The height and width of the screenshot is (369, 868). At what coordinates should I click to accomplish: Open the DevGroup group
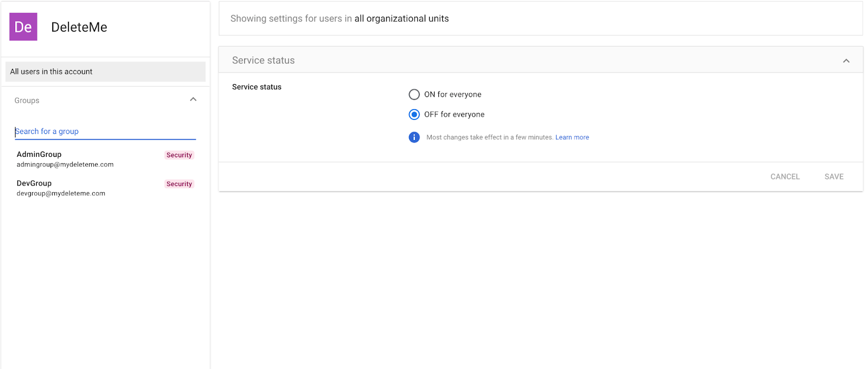[x=105, y=188]
